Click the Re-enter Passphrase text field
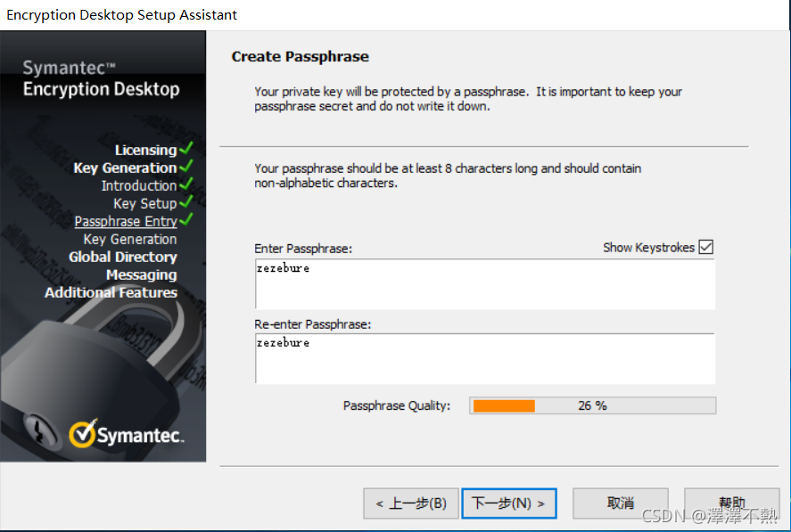This screenshot has height=532, width=791. click(485, 358)
